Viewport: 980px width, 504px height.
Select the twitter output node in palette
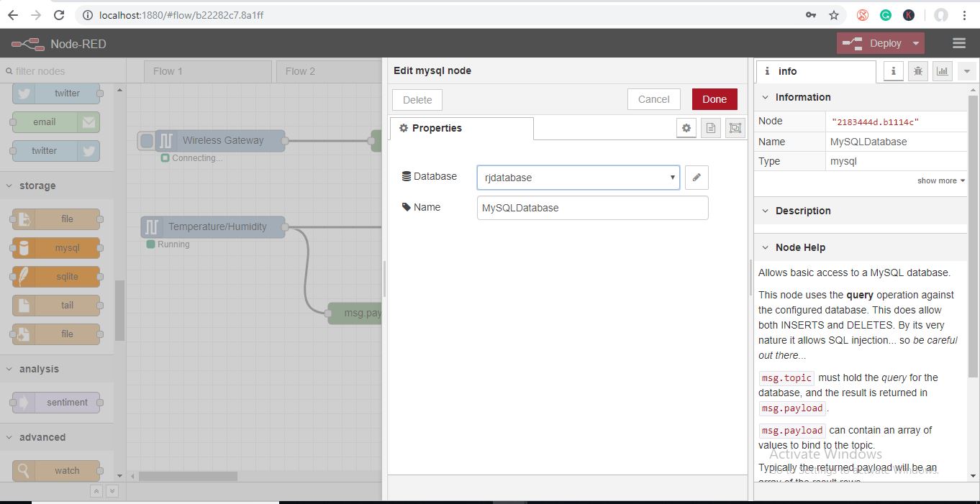click(56, 151)
